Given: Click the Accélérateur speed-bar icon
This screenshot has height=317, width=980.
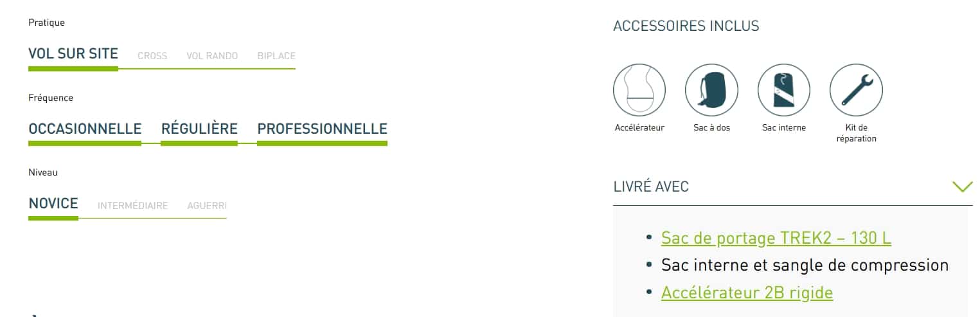Looking at the screenshot, I should click(x=639, y=89).
